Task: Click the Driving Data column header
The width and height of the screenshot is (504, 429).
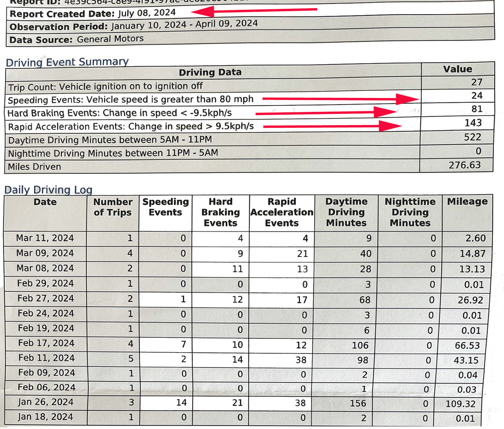Action: (210, 72)
